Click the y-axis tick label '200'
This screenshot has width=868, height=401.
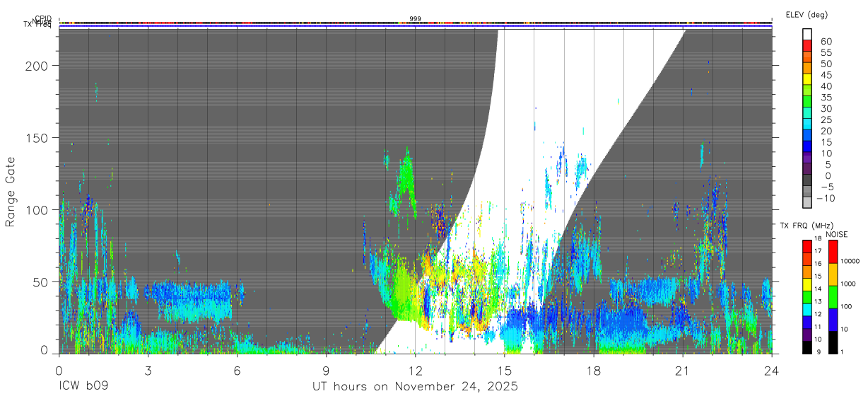tap(37, 65)
